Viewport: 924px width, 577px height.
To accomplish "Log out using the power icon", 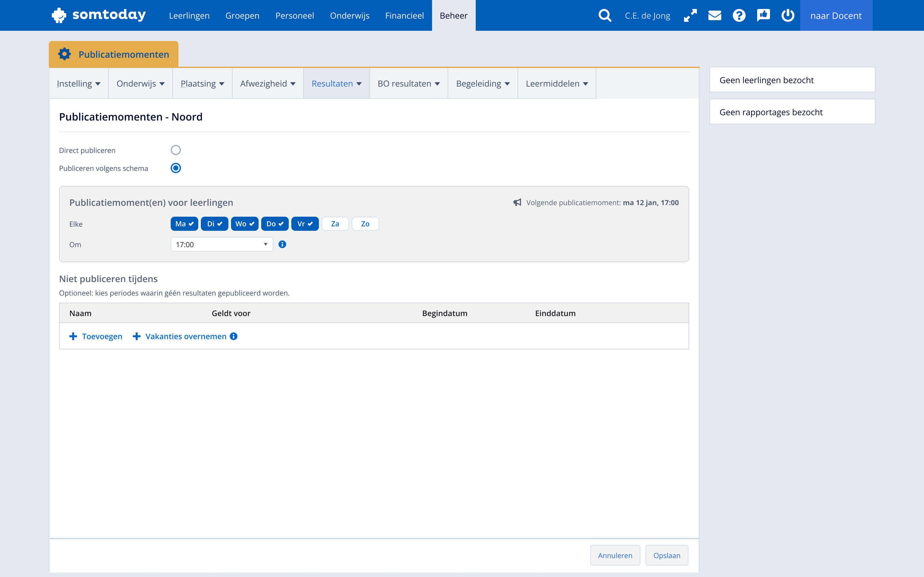I will coord(787,16).
